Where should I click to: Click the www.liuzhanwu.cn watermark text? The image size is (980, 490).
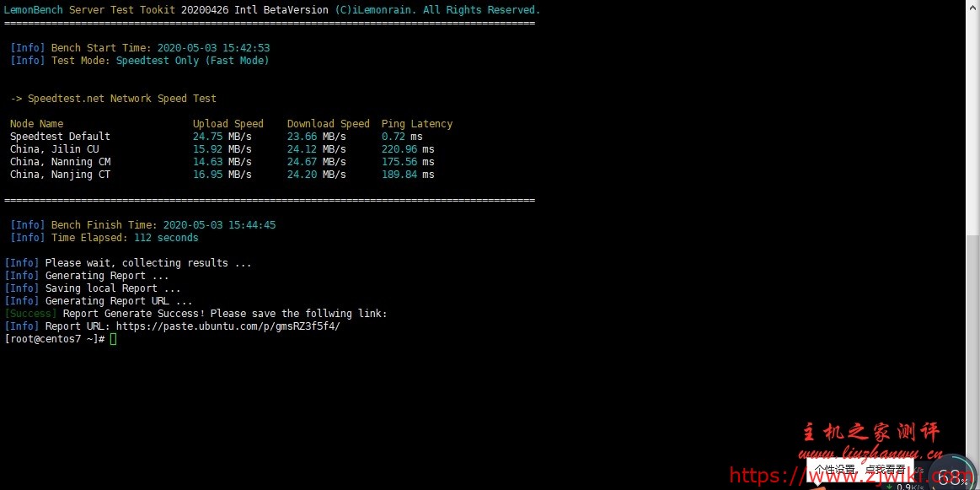pyautogui.click(x=868, y=454)
